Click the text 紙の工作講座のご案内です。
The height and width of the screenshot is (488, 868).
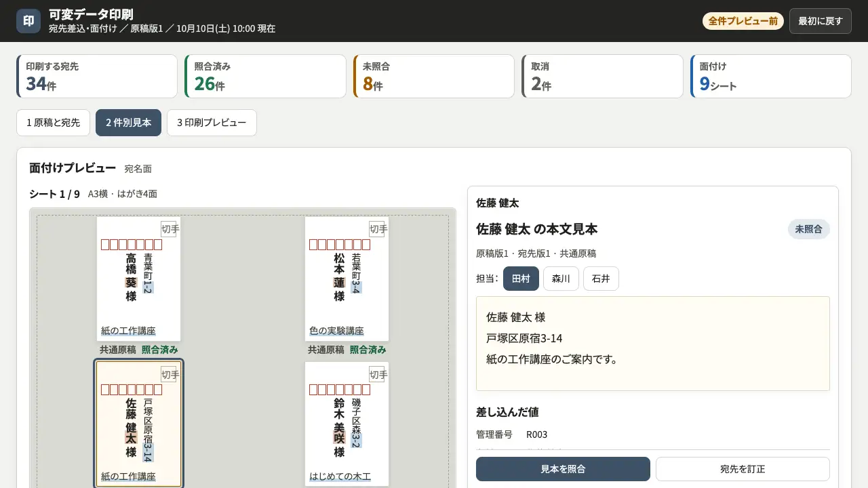pos(553,359)
